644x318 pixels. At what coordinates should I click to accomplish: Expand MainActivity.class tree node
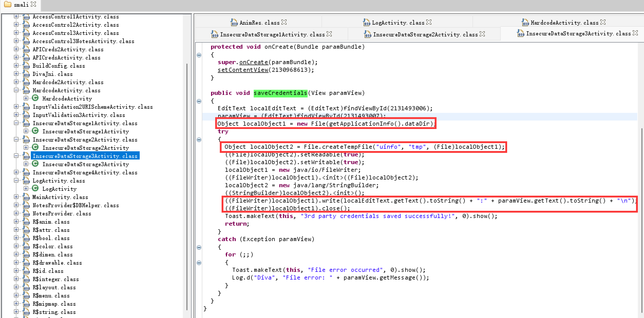point(16,197)
